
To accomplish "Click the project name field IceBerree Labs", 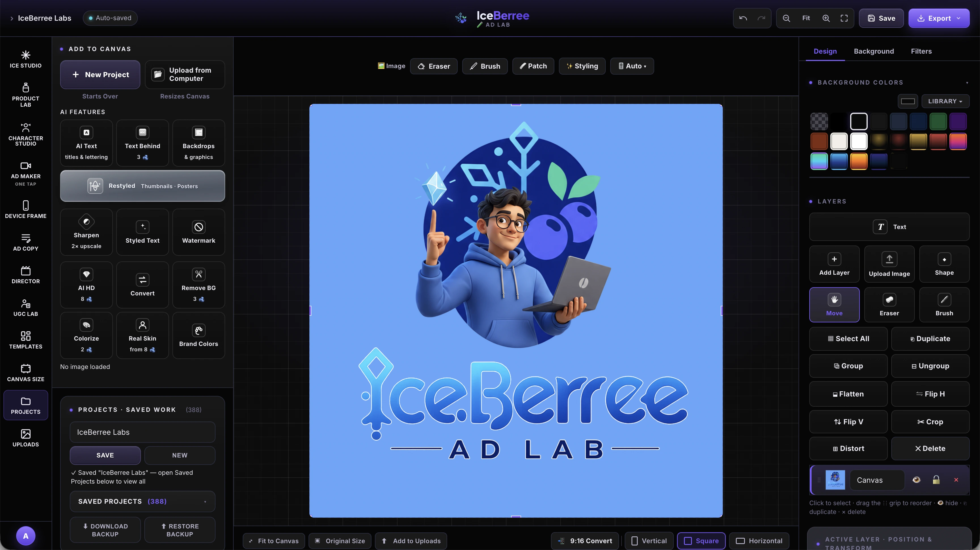I will [x=142, y=432].
